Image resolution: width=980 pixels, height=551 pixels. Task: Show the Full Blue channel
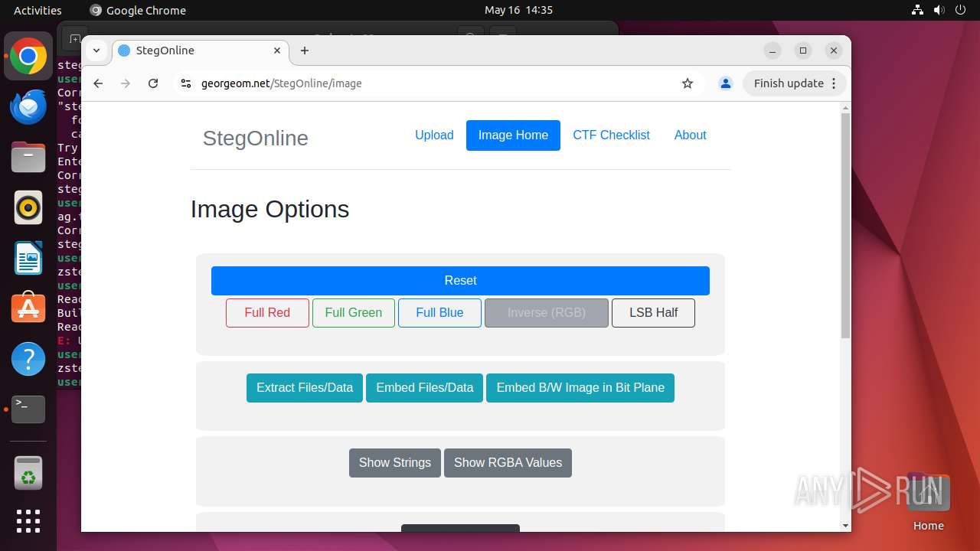(439, 313)
